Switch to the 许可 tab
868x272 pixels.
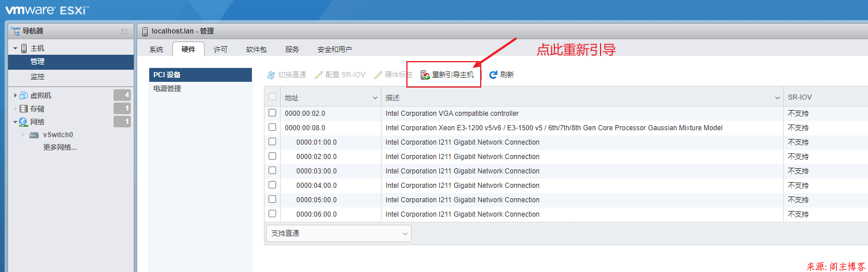tap(221, 50)
